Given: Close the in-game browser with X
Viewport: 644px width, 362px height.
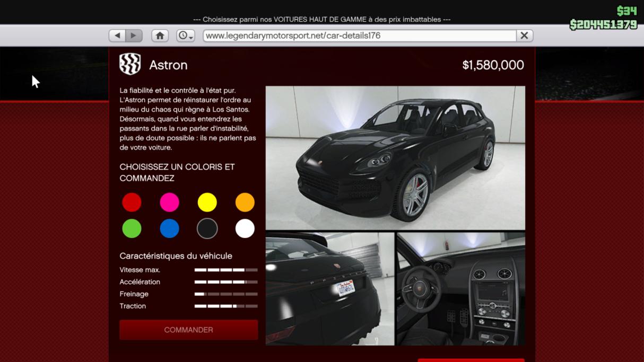Looking at the screenshot, I should [x=524, y=36].
